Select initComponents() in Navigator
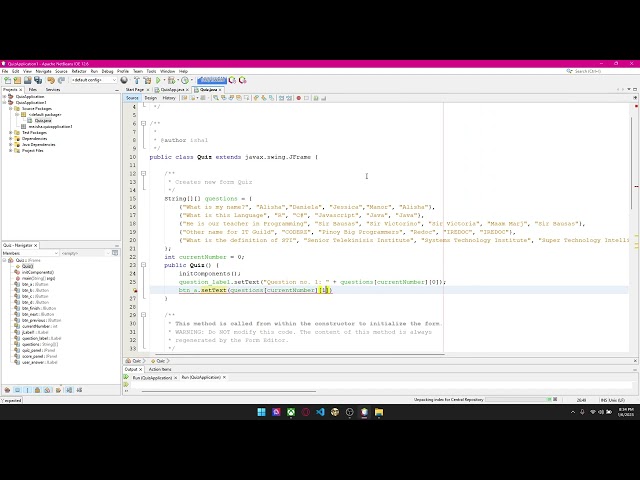The width and height of the screenshot is (640, 480). [38, 272]
